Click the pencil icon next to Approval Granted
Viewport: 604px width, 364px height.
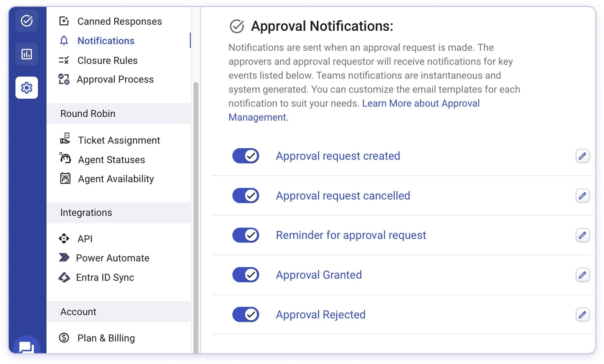click(582, 275)
